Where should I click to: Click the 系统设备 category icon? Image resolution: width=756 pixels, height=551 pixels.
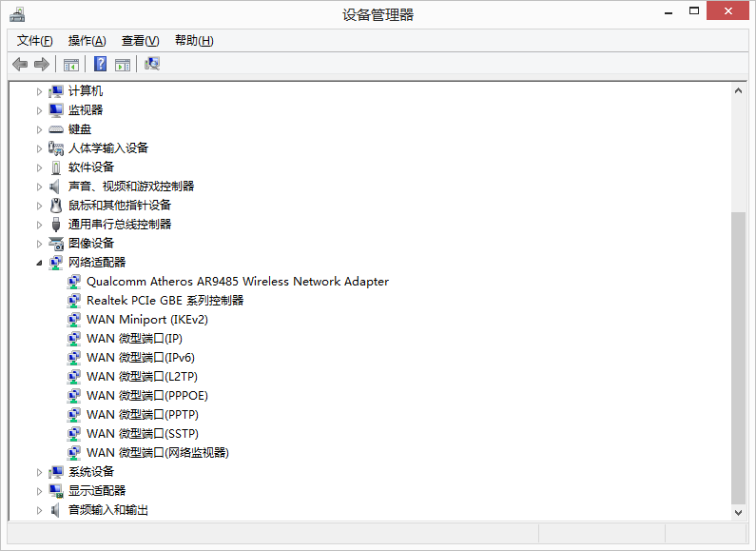coord(56,472)
